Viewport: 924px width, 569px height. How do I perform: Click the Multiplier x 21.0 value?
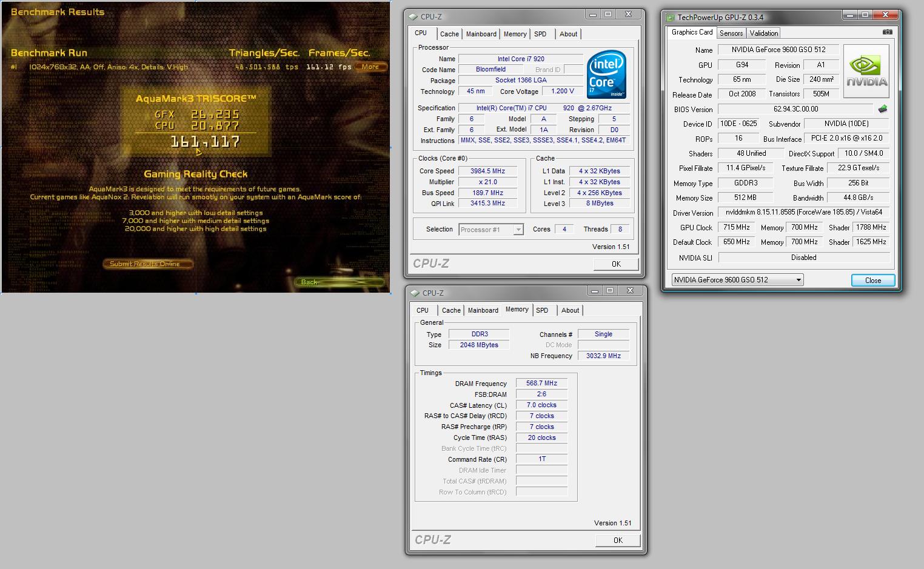click(x=487, y=182)
